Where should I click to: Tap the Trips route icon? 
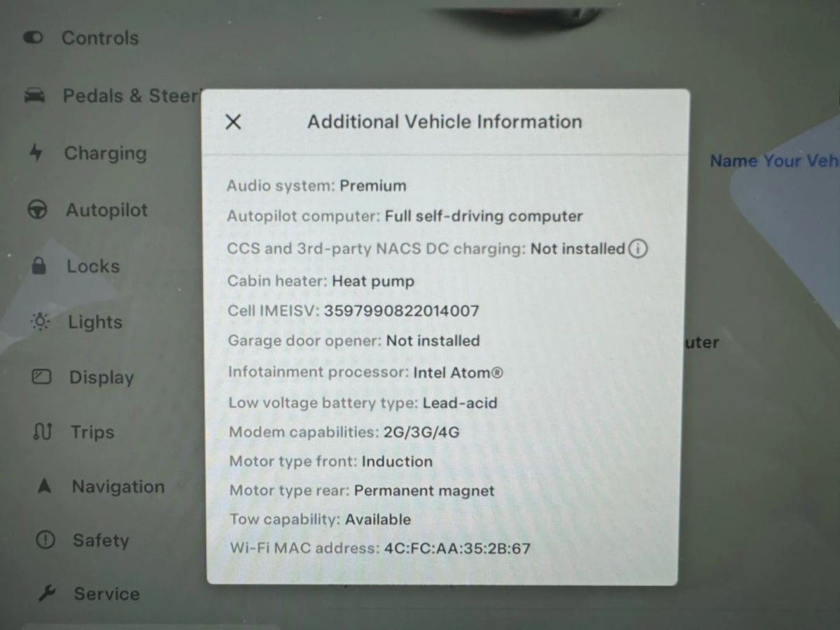point(43,432)
